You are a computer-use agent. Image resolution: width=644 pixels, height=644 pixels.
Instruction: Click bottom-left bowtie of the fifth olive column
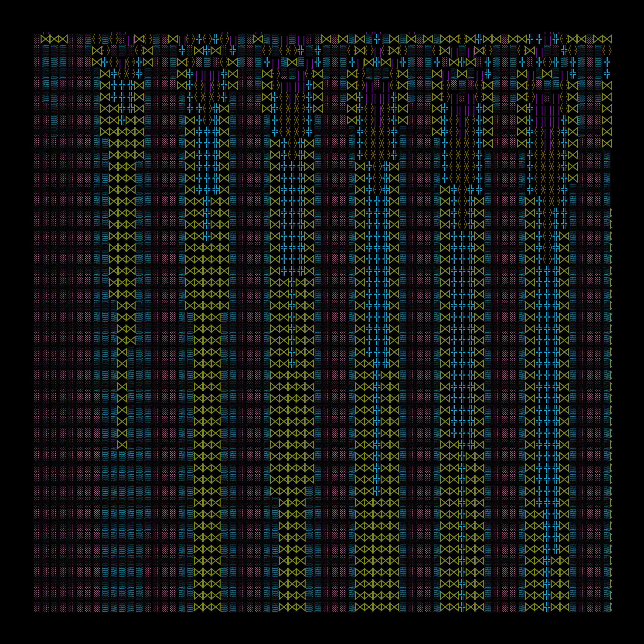[445, 607]
